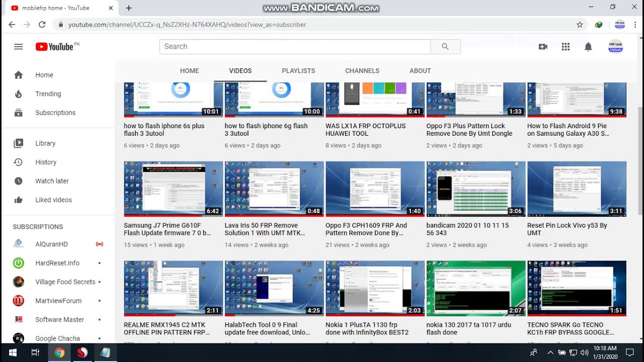Open video 'how to flash iphone 6s plus'

[164, 130]
